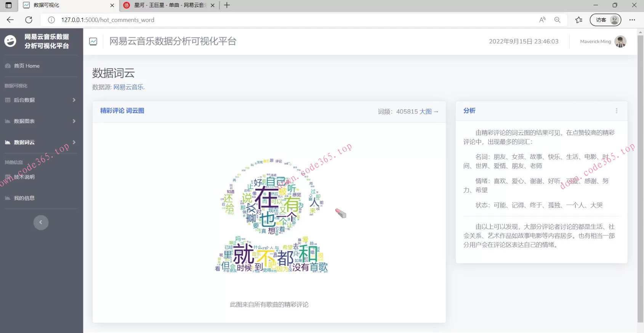
Task: Close the 星河 - 王巨星 browser tab
Action: (213, 5)
